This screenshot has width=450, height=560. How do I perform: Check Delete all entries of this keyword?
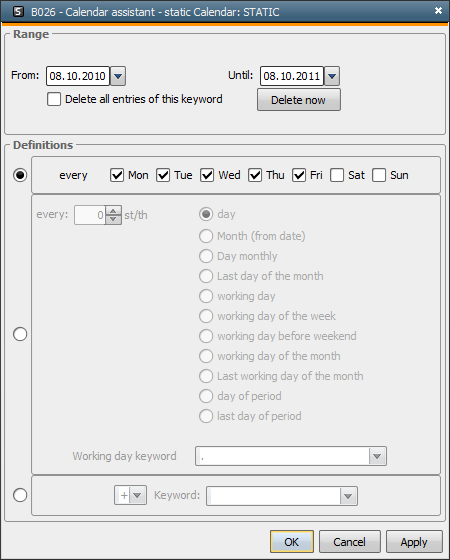tap(54, 99)
